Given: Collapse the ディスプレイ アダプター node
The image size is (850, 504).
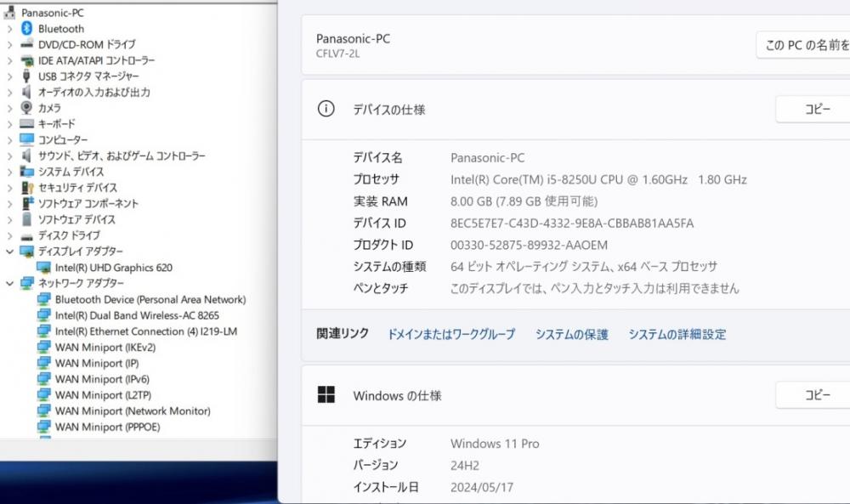Looking at the screenshot, I should [x=9, y=252].
